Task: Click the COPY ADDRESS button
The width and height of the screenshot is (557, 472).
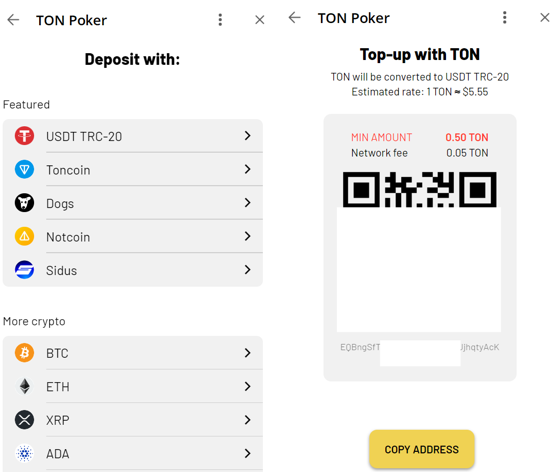Action: pos(422,449)
